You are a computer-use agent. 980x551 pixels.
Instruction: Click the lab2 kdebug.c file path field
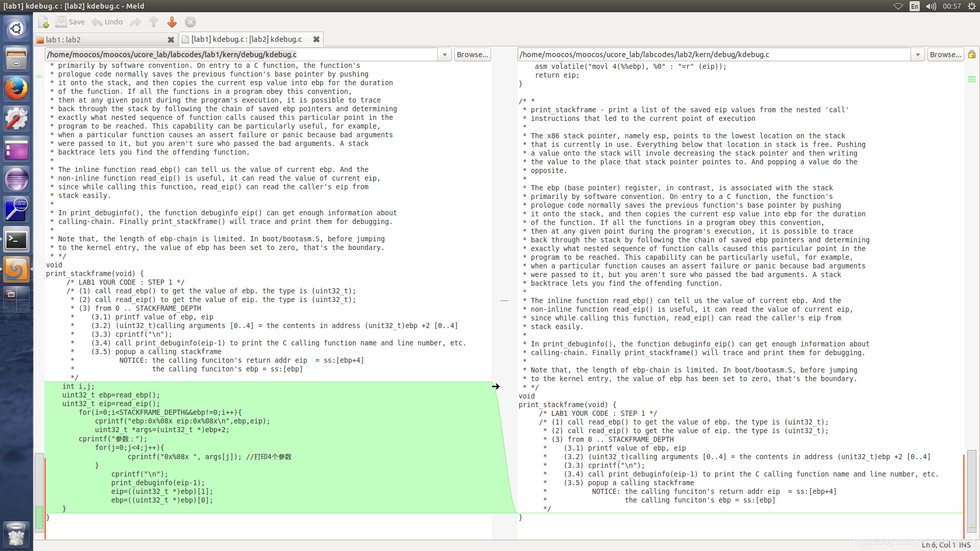click(x=714, y=55)
